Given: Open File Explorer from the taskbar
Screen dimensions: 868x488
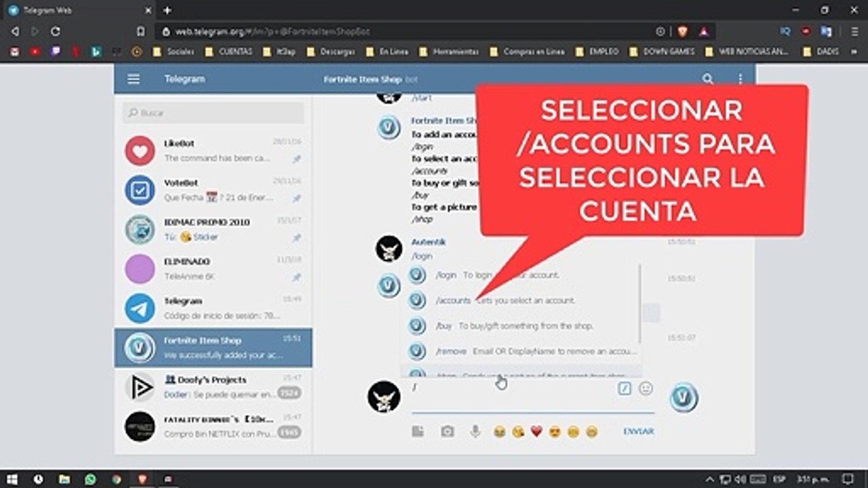Looking at the screenshot, I should [x=64, y=479].
